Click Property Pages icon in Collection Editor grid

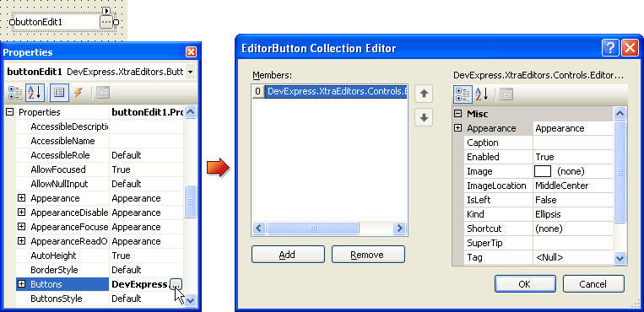pyautogui.click(x=506, y=94)
